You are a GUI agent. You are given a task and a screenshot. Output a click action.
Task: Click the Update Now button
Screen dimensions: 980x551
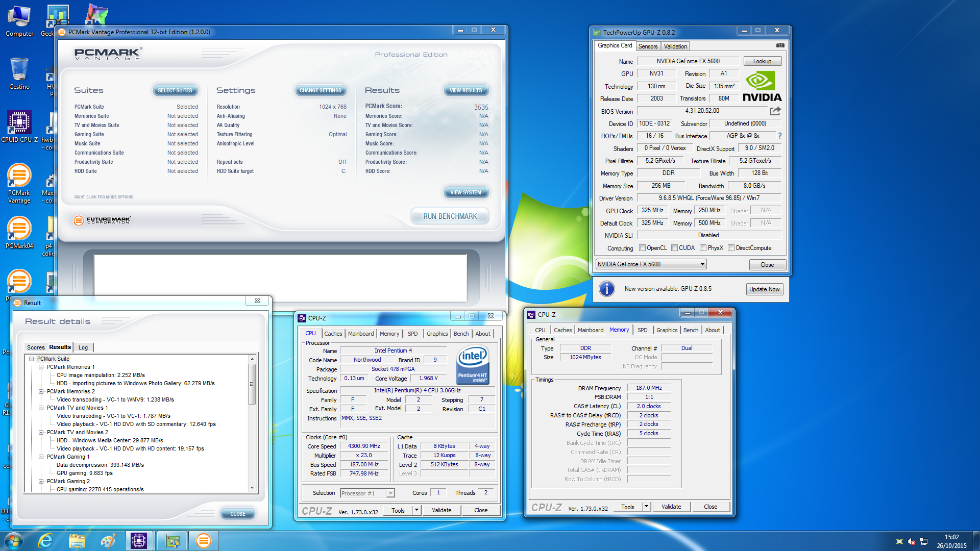[764, 289]
